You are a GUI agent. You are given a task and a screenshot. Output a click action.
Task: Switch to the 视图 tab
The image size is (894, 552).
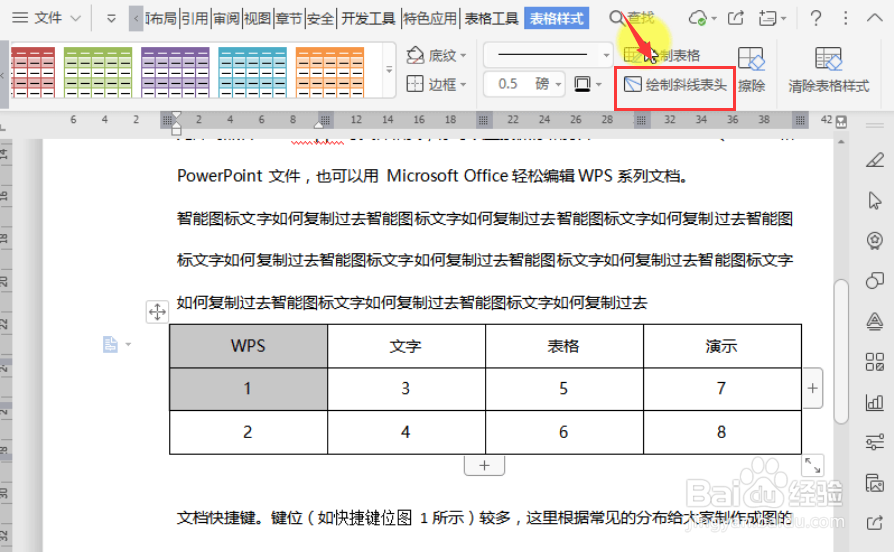pyautogui.click(x=258, y=19)
